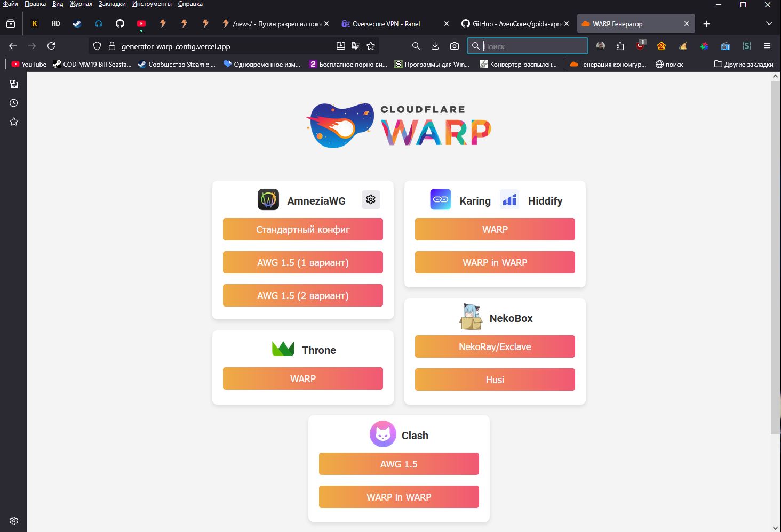Expand the list all tabs dropdown
Screen dimensions: 781x532
769,23
